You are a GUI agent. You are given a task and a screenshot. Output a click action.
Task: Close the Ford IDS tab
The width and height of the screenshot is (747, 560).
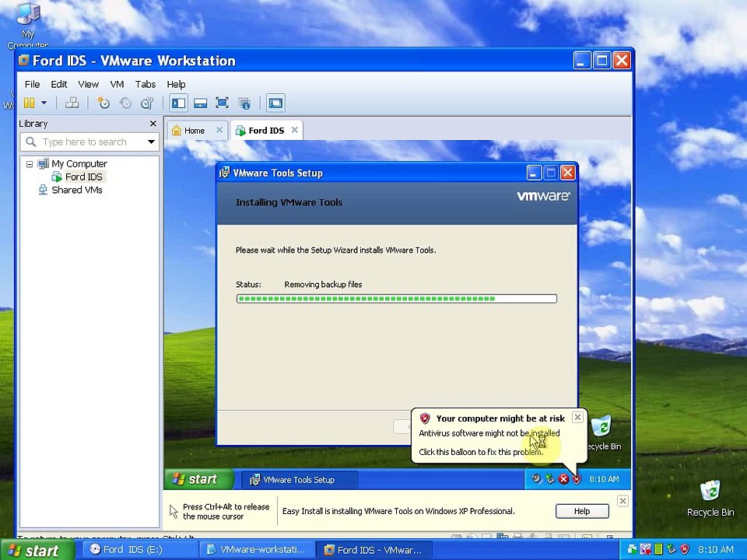[x=294, y=130]
